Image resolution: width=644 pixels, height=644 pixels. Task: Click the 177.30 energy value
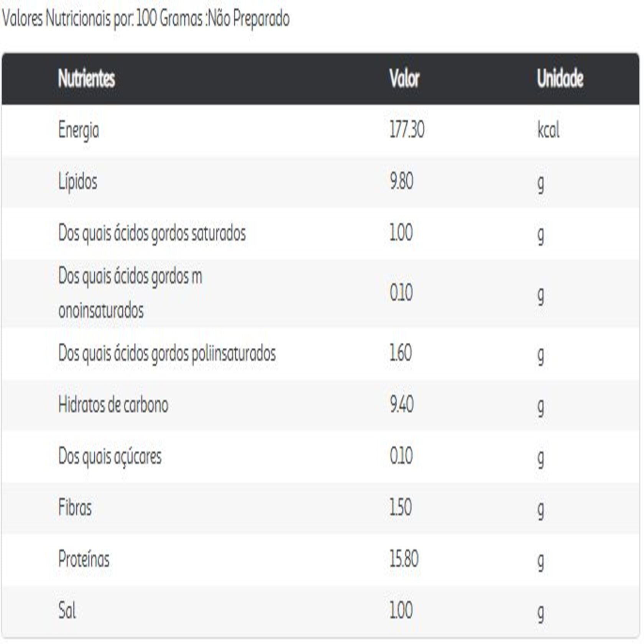[407, 130]
